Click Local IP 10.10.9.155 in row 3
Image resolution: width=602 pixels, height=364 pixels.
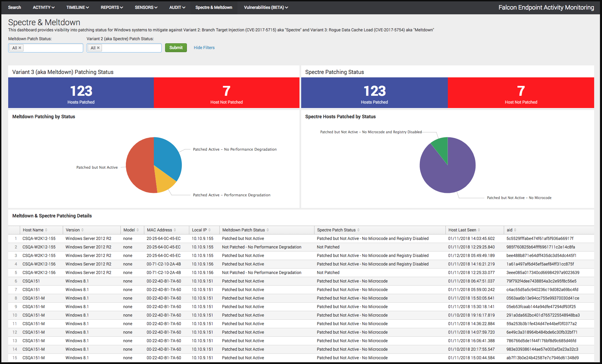point(203,256)
